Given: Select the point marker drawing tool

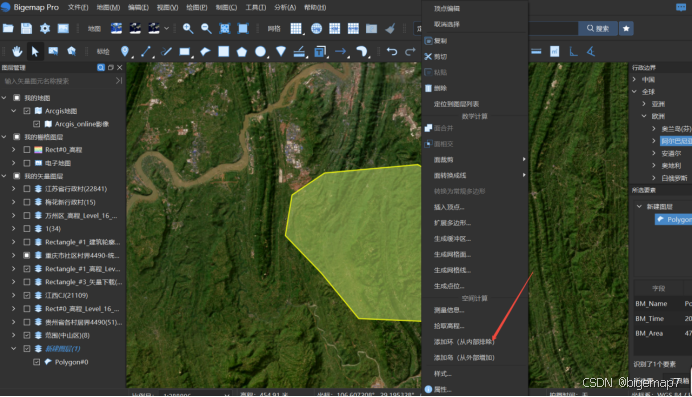Looking at the screenshot, I should (125, 52).
